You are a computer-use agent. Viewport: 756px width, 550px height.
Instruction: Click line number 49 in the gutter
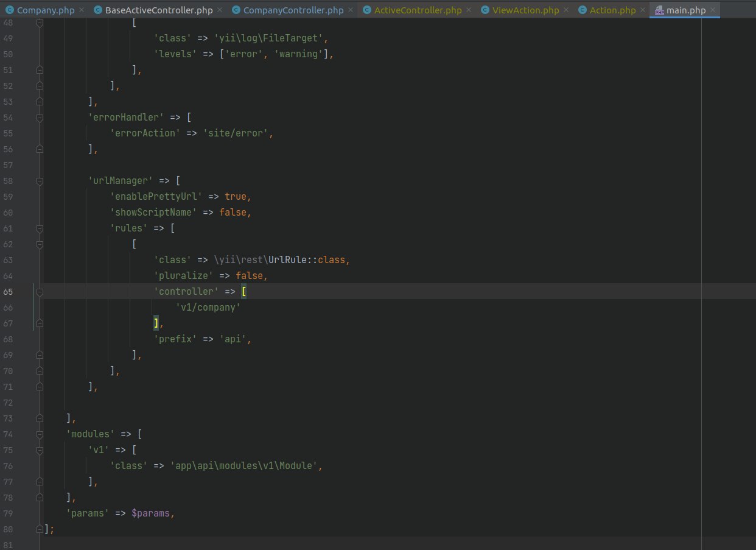coord(7,38)
